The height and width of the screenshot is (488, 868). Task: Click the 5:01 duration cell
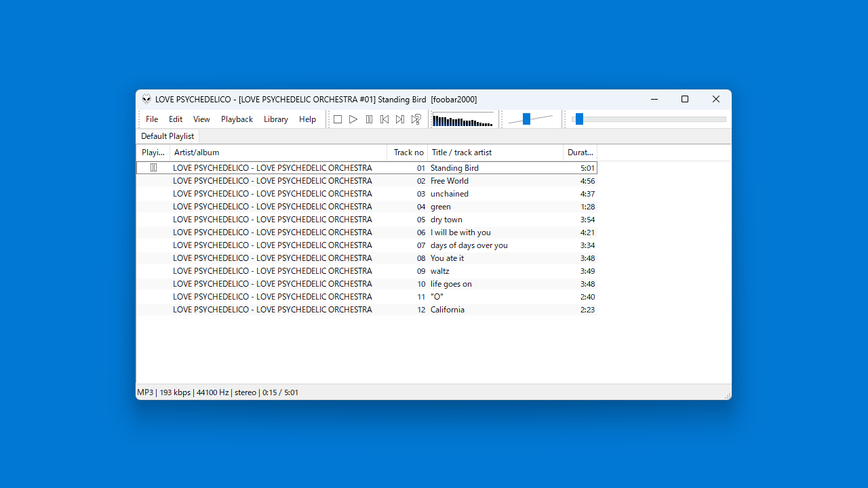[x=587, y=168]
